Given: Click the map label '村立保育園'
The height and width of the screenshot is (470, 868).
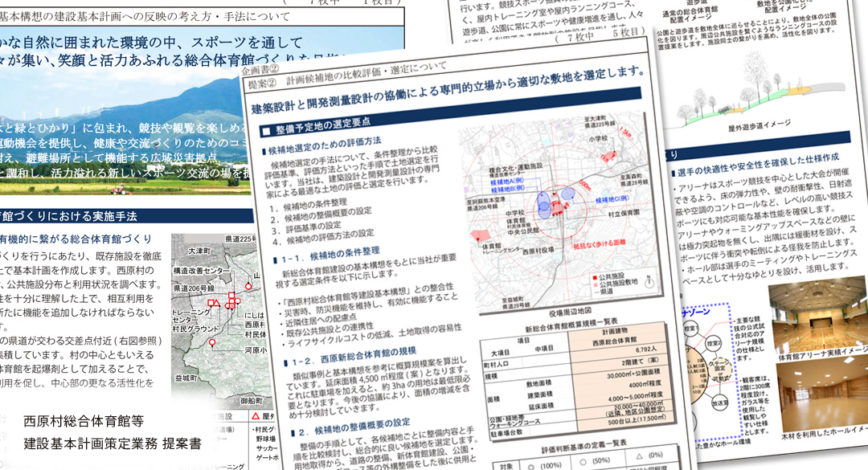Looking at the screenshot, I should click(x=624, y=213).
